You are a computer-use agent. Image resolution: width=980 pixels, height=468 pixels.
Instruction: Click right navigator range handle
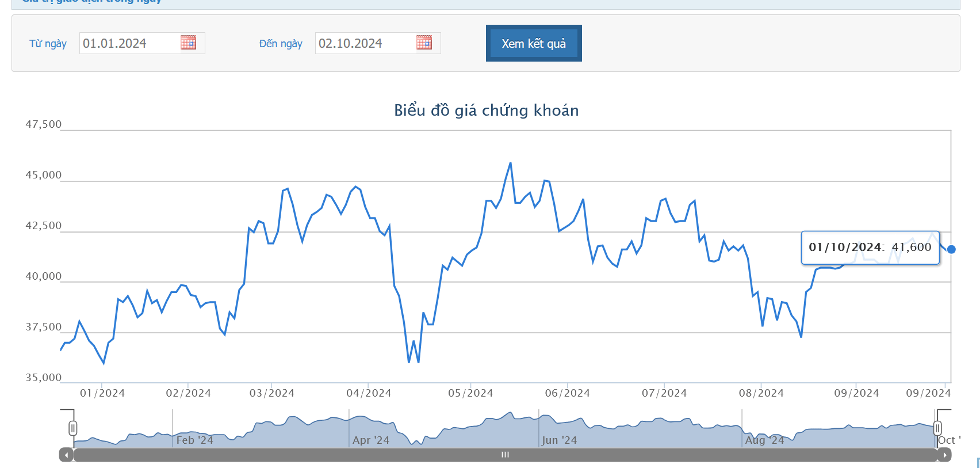(937, 428)
